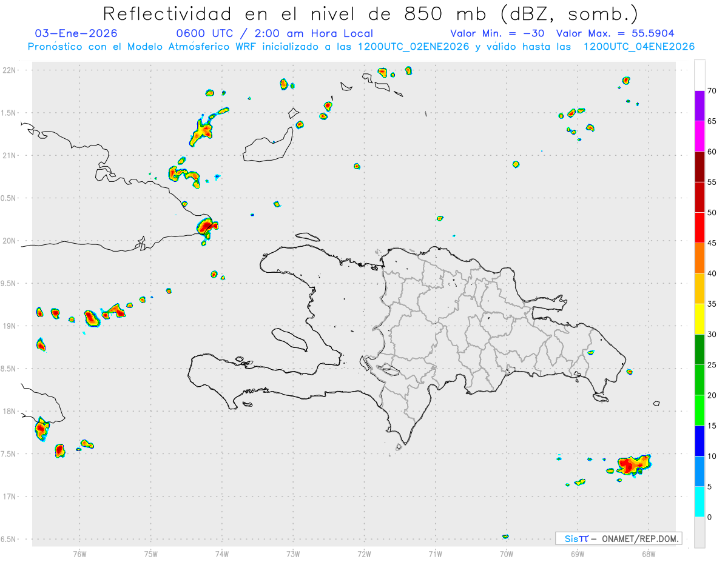Click the '18N' latitude label
This screenshot has width=728, height=562.
tap(10, 411)
